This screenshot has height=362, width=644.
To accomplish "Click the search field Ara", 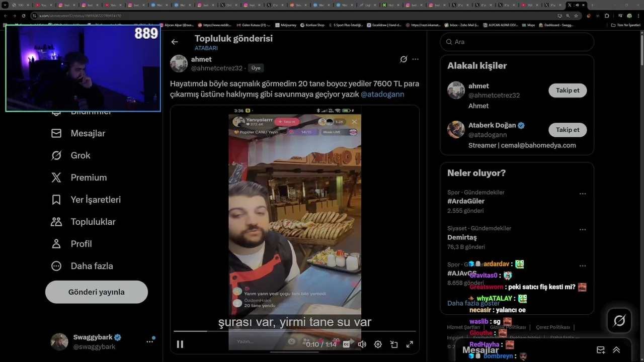I will click(517, 42).
